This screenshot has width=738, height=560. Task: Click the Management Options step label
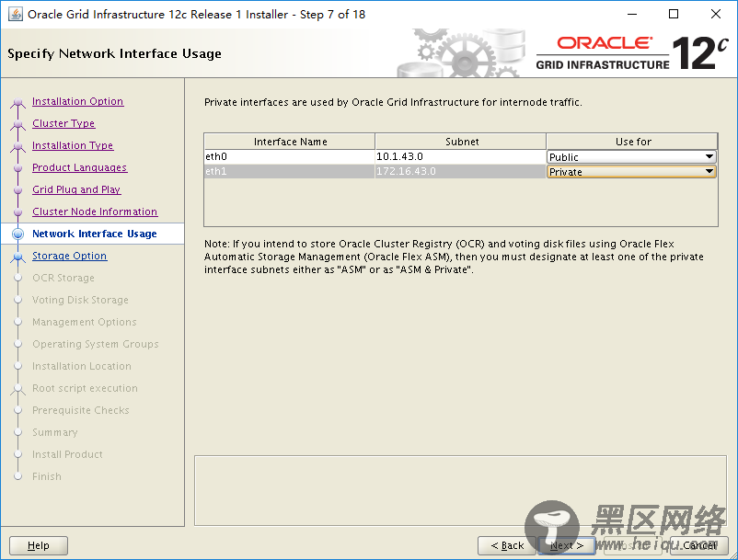pyautogui.click(x=85, y=322)
